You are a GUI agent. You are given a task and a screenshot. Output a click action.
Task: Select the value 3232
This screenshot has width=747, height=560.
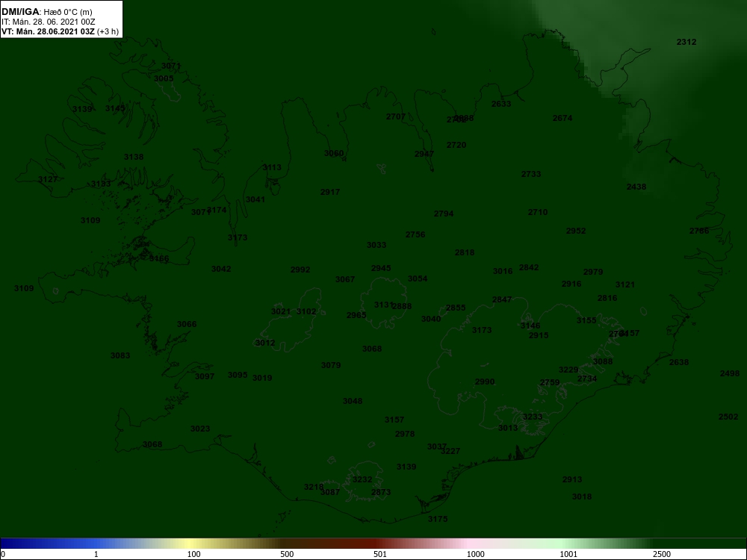pyautogui.click(x=362, y=479)
